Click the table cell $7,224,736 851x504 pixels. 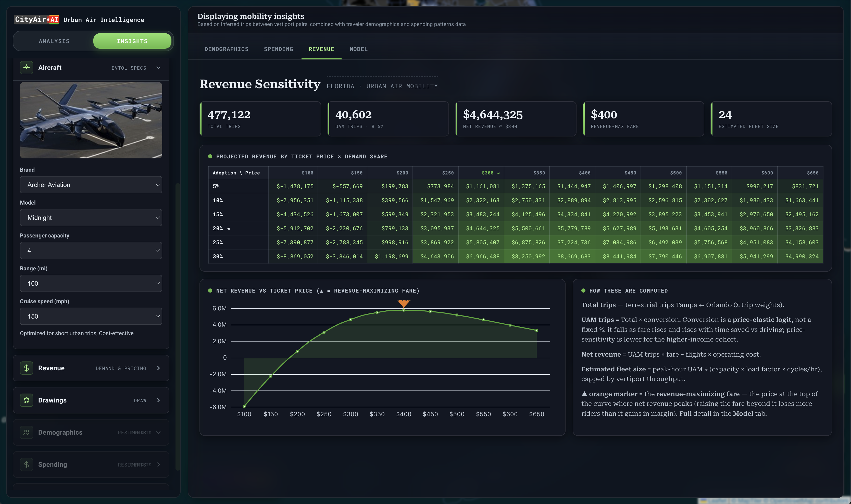[x=572, y=243]
